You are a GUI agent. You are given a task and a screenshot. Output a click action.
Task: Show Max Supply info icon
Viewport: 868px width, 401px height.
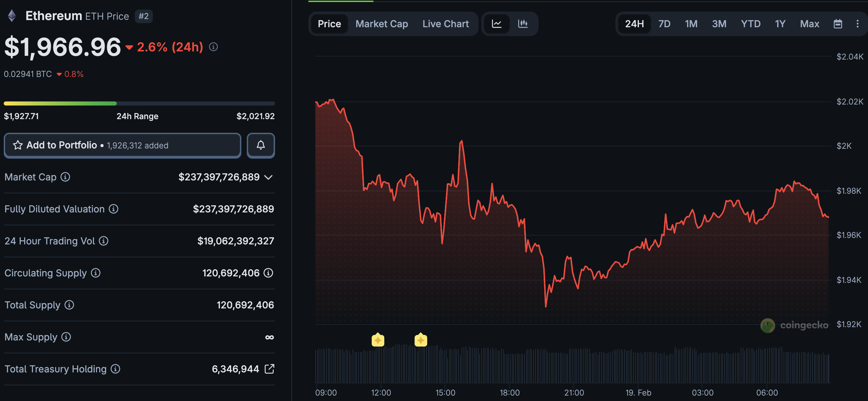(66, 337)
